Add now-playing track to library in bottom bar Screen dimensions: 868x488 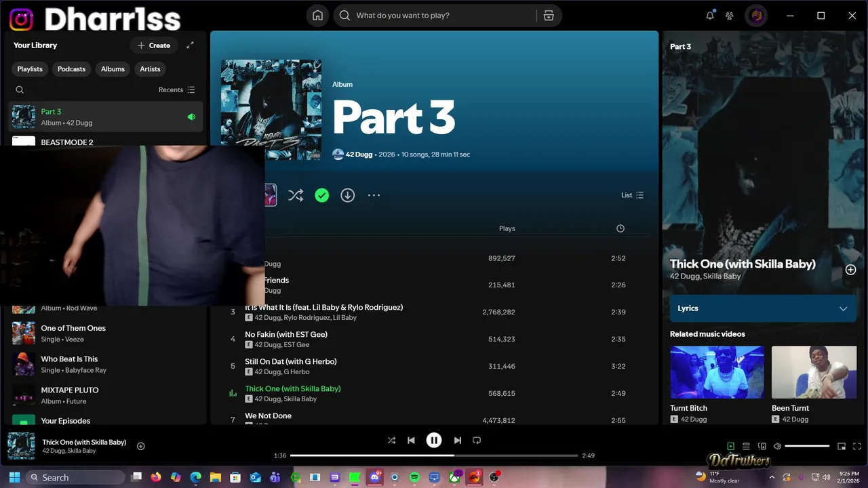pyautogui.click(x=141, y=446)
